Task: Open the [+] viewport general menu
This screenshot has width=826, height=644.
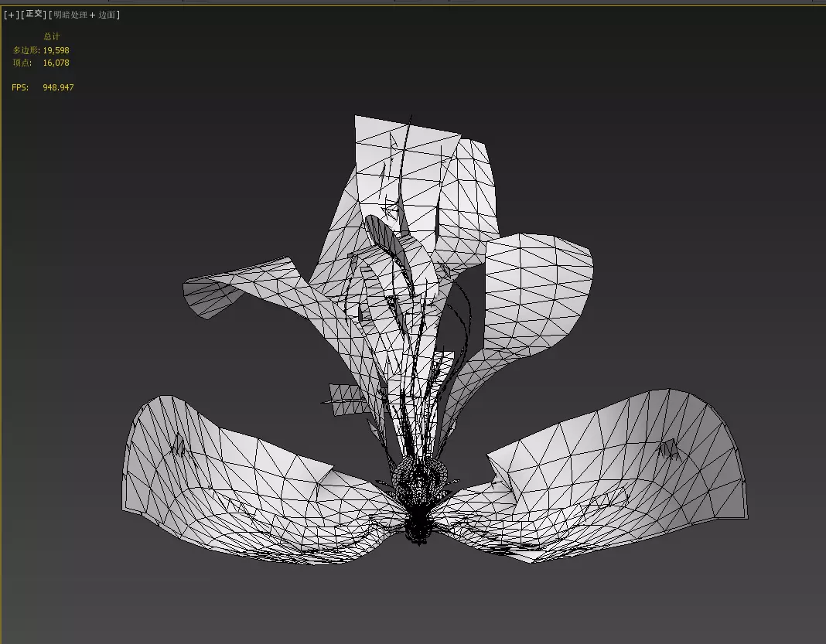Action: [x=11, y=15]
